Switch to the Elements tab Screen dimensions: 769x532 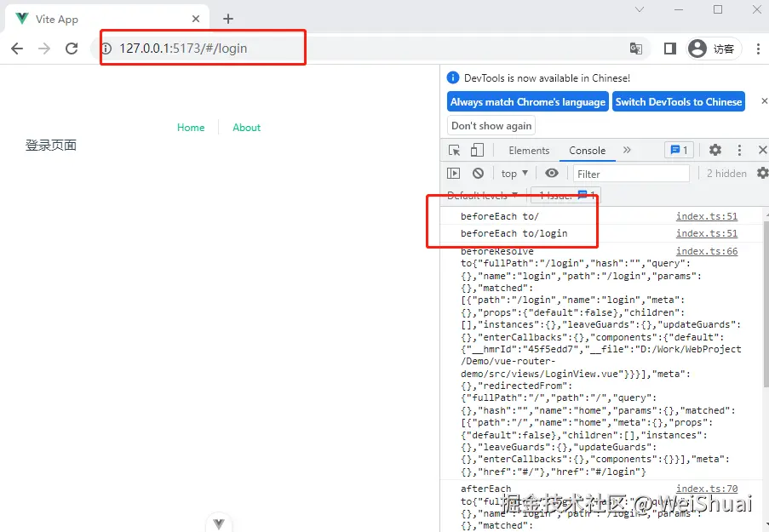click(x=529, y=151)
